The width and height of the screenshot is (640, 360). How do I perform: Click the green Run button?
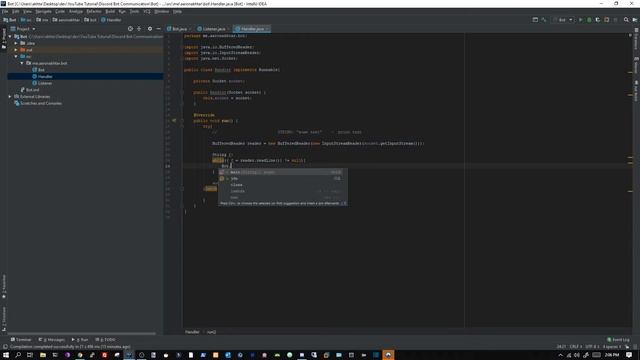580,20
